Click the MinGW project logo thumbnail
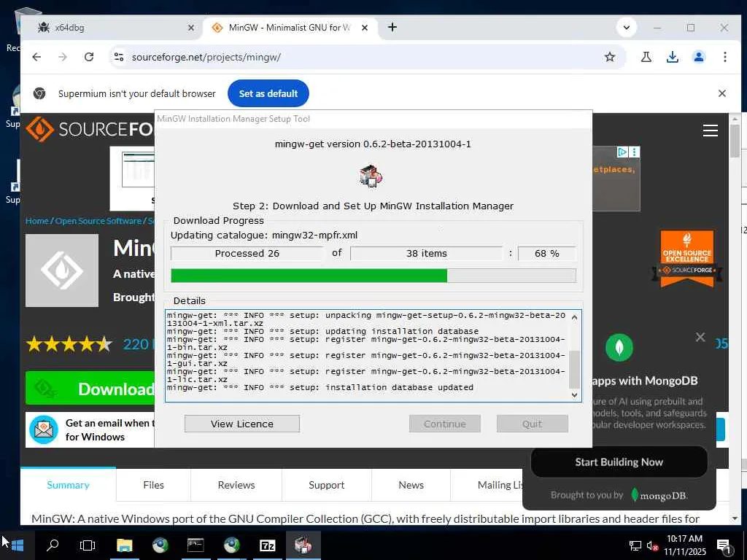Screen dimensions: 747x560 pyautogui.click(x=62, y=271)
